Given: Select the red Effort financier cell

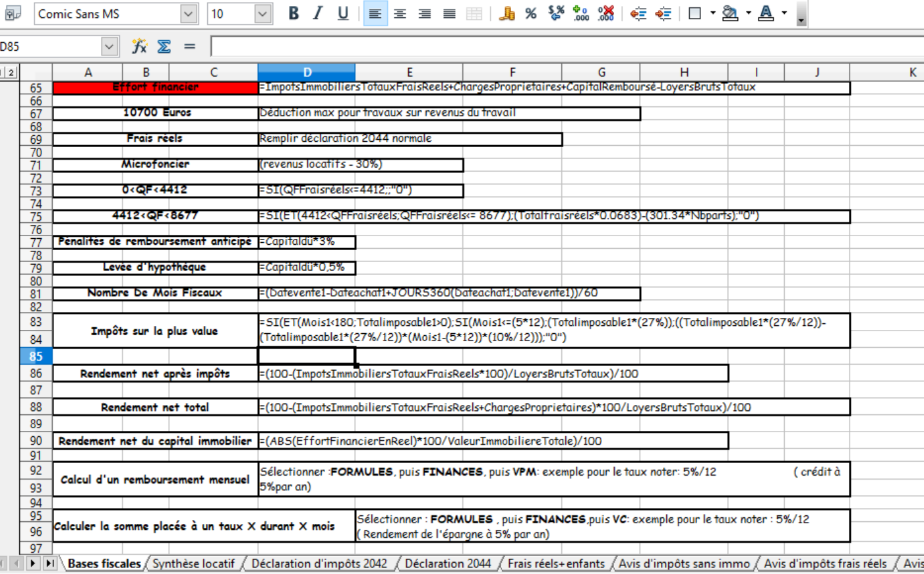Looking at the screenshot, I should [155, 88].
